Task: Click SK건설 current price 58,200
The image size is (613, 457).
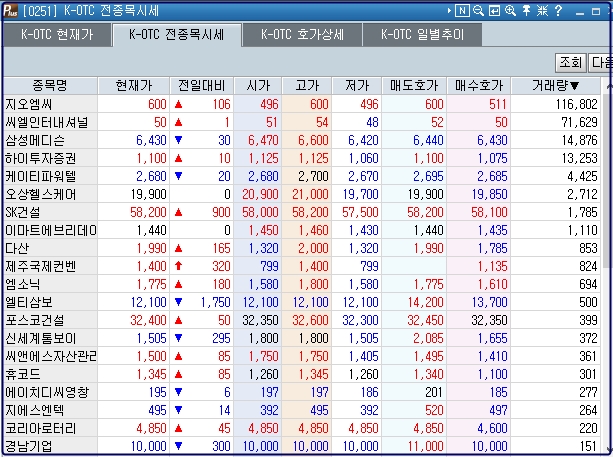Action: (148, 212)
